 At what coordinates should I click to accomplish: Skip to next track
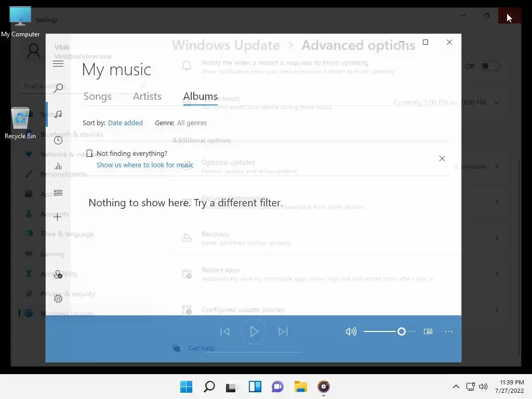pos(283,331)
